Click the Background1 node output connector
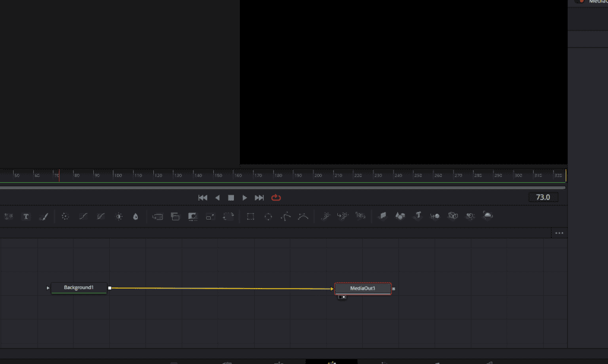The image size is (608, 364). [x=110, y=288]
